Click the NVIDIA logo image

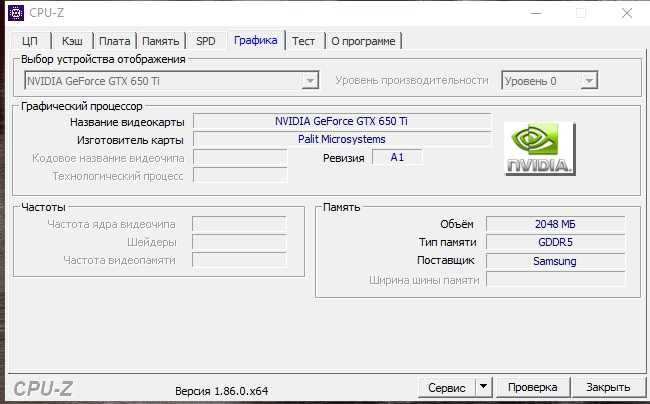pos(540,149)
